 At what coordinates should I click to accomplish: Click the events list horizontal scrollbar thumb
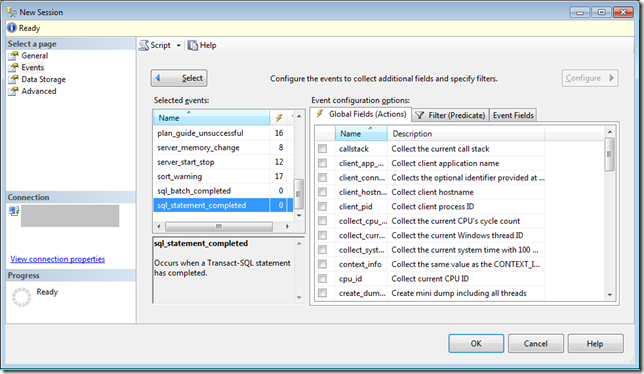click(219, 226)
